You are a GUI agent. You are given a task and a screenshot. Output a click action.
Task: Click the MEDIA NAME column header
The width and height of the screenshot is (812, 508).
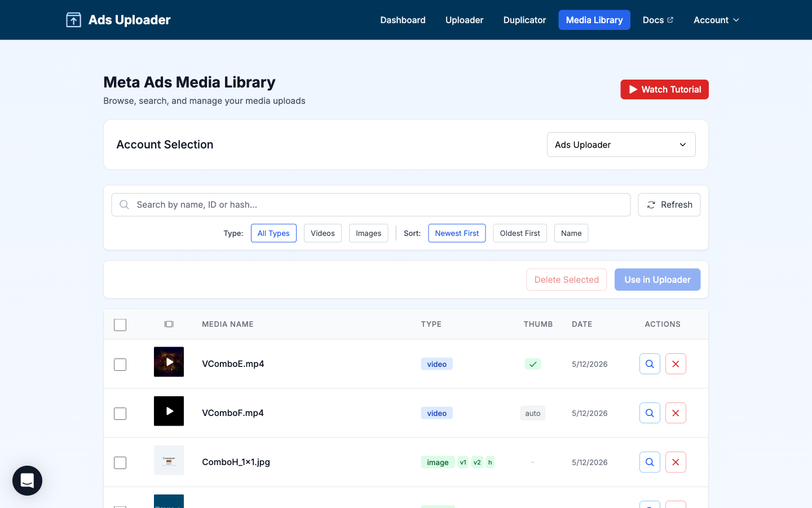tap(228, 324)
